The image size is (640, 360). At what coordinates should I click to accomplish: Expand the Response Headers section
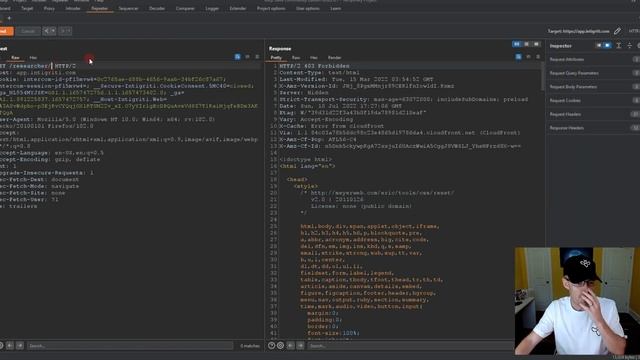click(x=594, y=128)
